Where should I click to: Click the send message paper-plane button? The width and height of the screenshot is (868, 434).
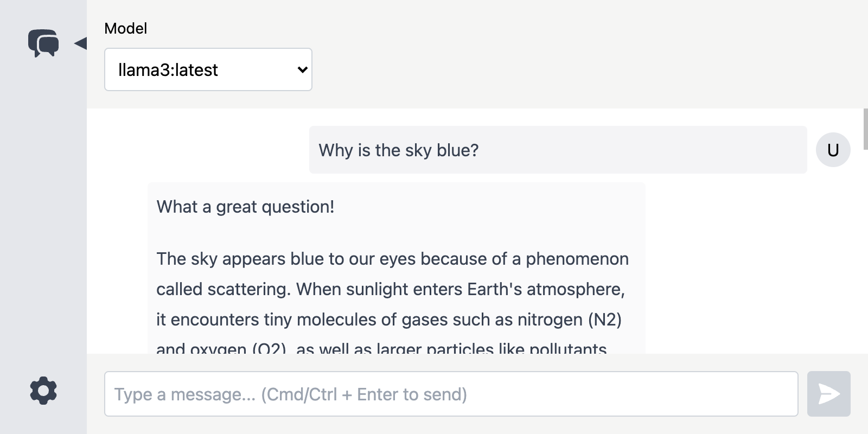pyautogui.click(x=828, y=394)
